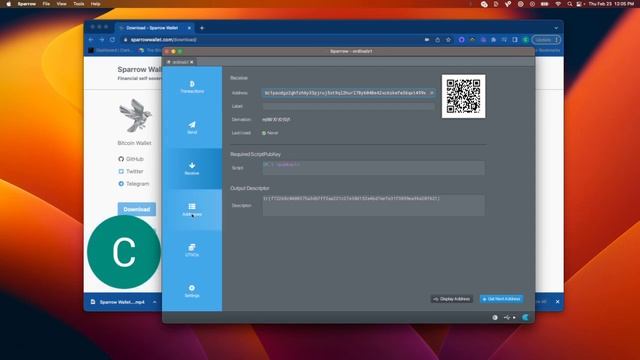The width and height of the screenshot is (640, 360).
Task: Open the GitHub link on the Sparrow webpage
Action: [131, 159]
